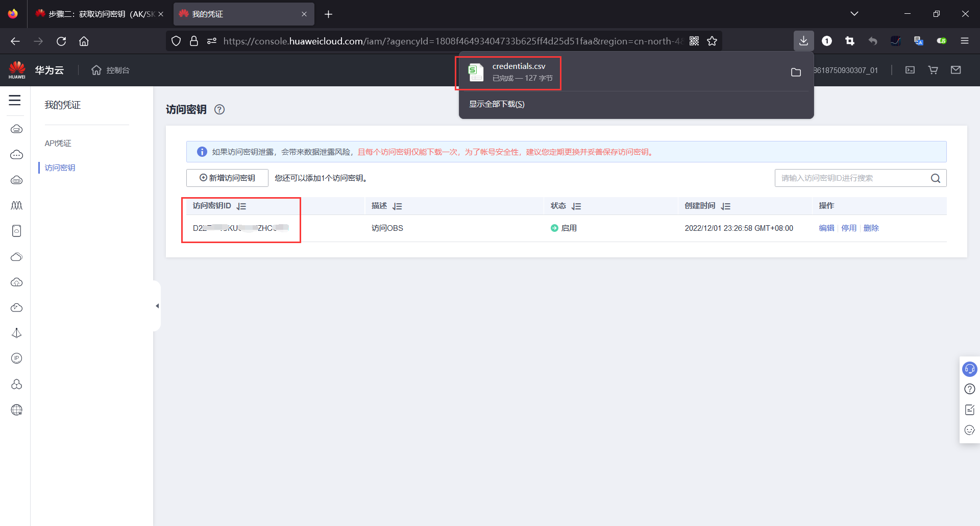Click the 编辑 link for the access key
This screenshot has width=980, height=526.
coord(826,228)
